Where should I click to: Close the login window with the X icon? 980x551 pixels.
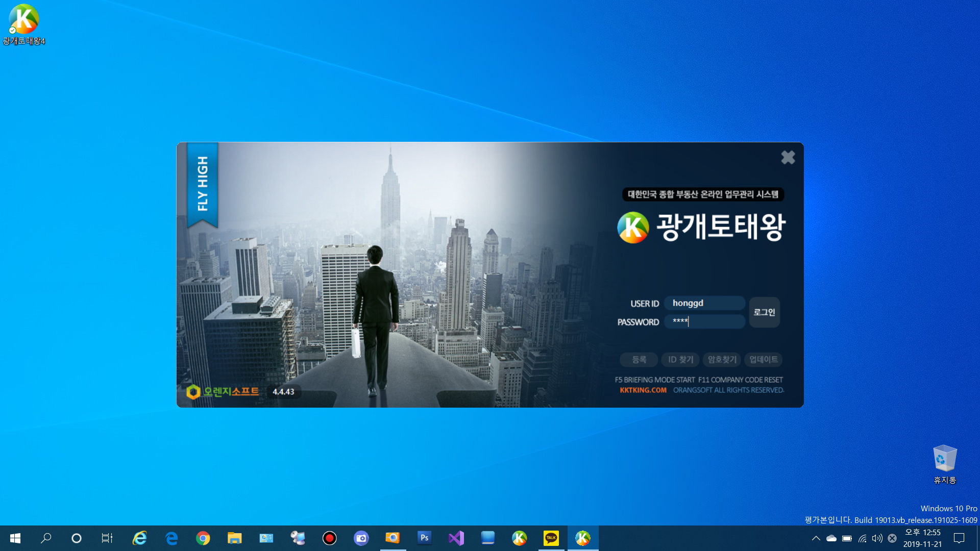click(x=788, y=158)
